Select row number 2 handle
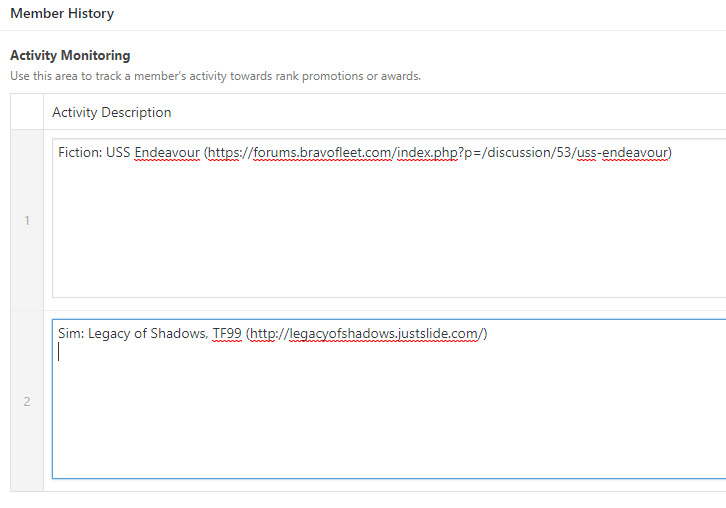Image resolution: width=726 pixels, height=508 pixels. [x=27, y=401]
